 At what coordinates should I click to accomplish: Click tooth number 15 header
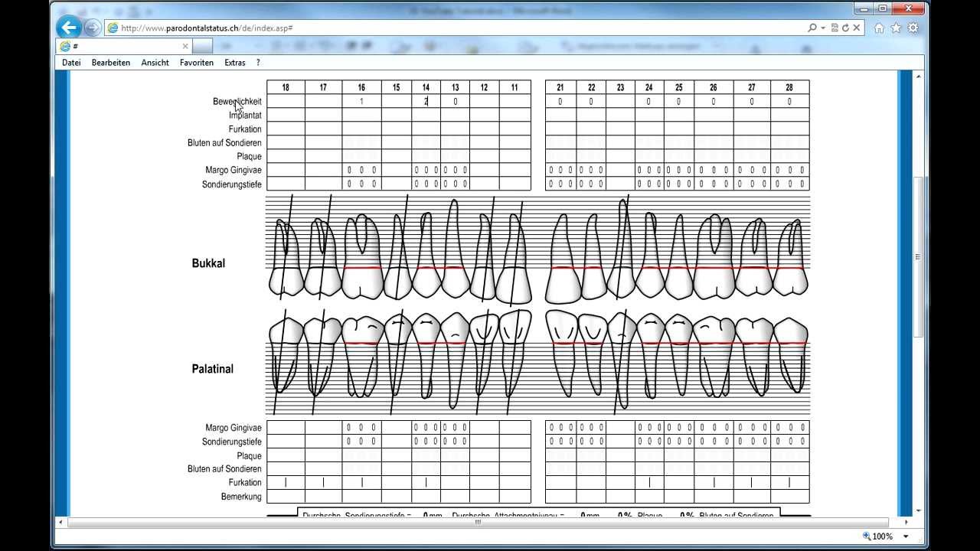[396, 87]
